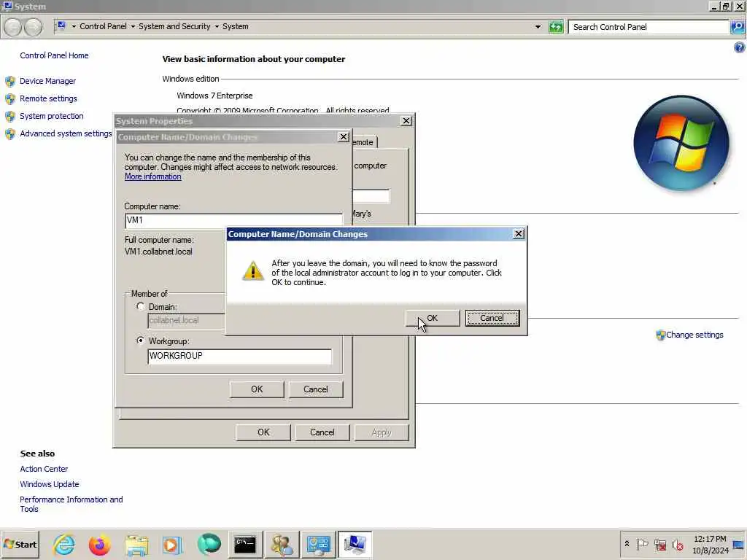The width and height of the screenshot is (747, 560).
Task: Click OK in System Properties window
Action: pos(263,432)
